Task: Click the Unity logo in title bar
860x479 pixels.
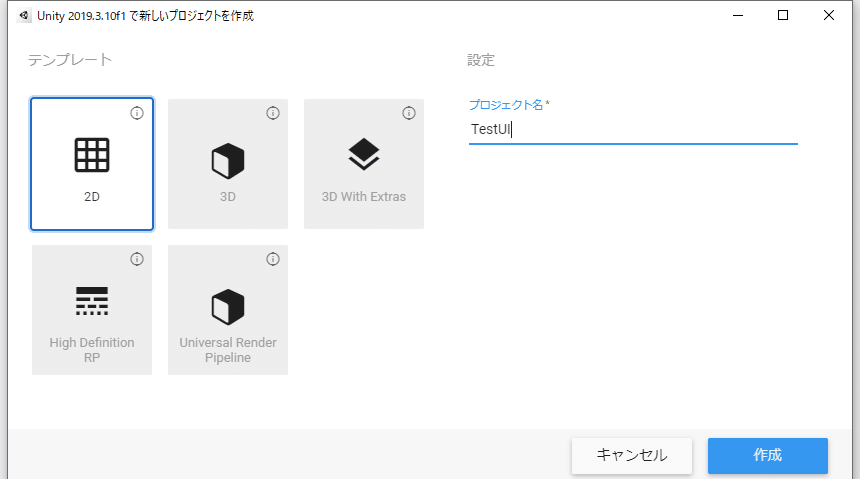Action: pos(24,15)
